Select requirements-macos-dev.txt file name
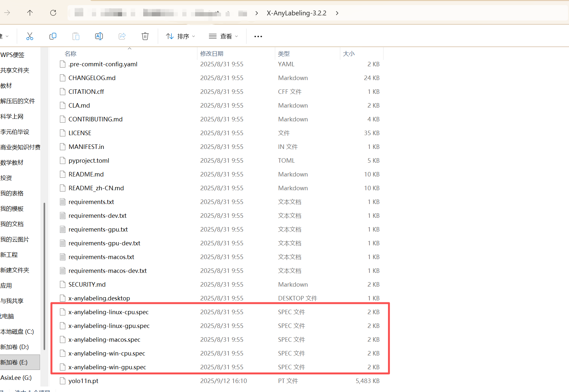 tap(108, 271)
